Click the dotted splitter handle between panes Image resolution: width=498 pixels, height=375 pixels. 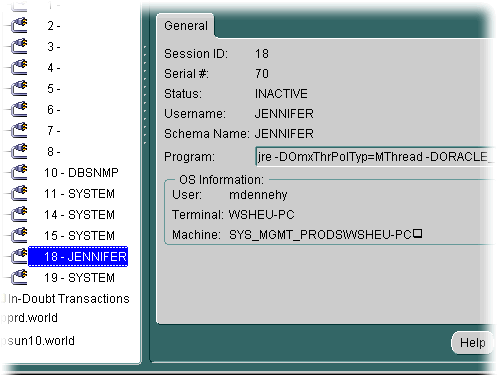click(x=145, y=95)
